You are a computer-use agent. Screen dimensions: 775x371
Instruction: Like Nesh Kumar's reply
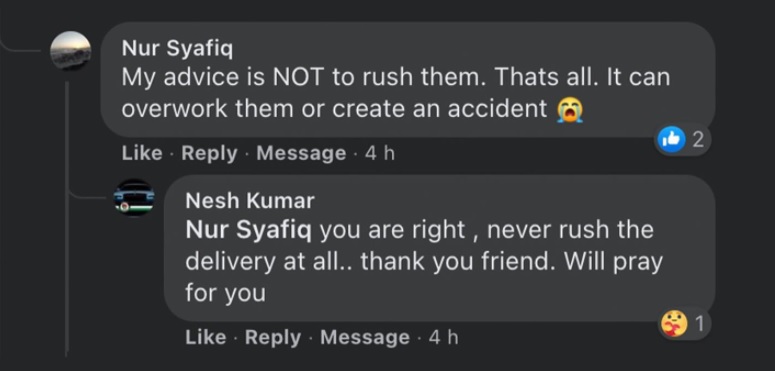[206, 337]
